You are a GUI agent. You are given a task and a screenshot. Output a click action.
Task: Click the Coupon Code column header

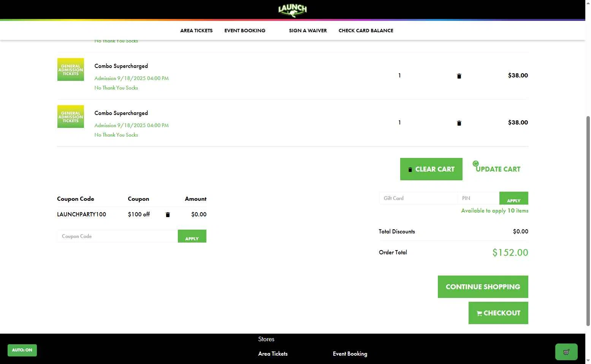click(x=76, y=199)
